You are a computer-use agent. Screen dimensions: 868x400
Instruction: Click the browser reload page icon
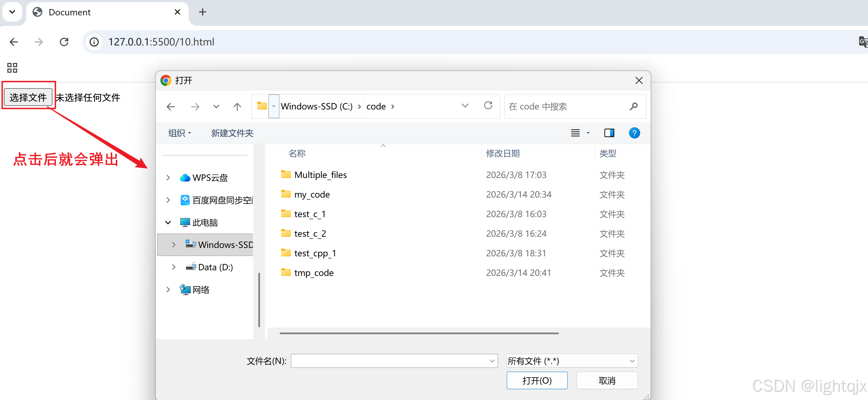(64, 42)
